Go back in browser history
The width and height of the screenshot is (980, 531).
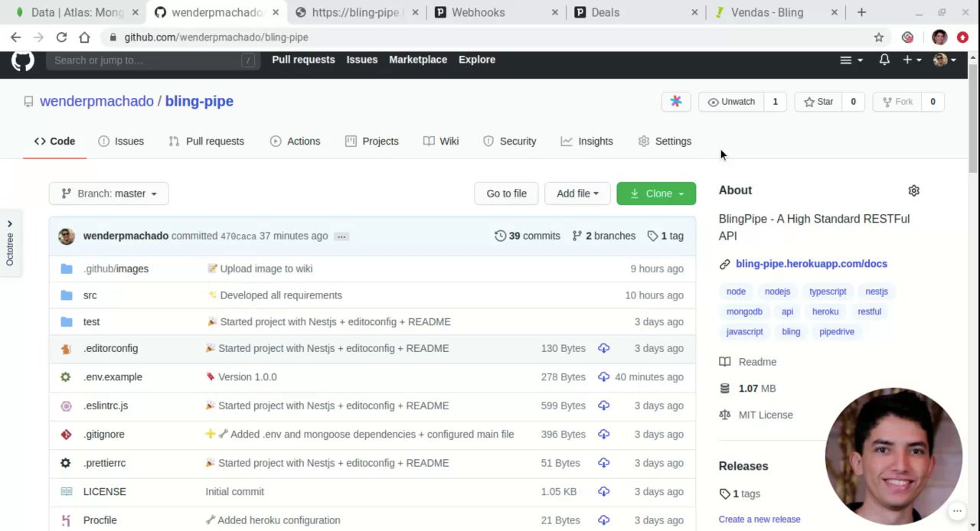[15, 37]
